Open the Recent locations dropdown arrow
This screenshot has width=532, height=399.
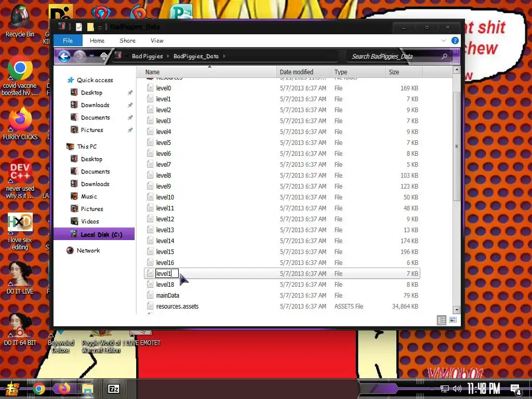pyautogui.click(x=92, y=56)
